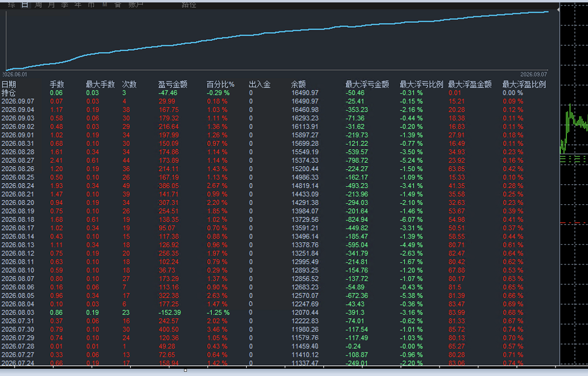Switch to the 周 (weekly) tab
Viewport: 588px width, 376px height.
38,4
